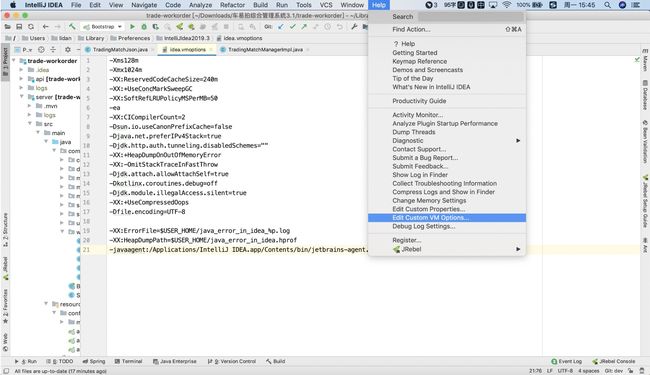Open Keymap Reference from Help menu
This screenshot has height=375, width=650.
pyautogui.click(x=447, y=61)
